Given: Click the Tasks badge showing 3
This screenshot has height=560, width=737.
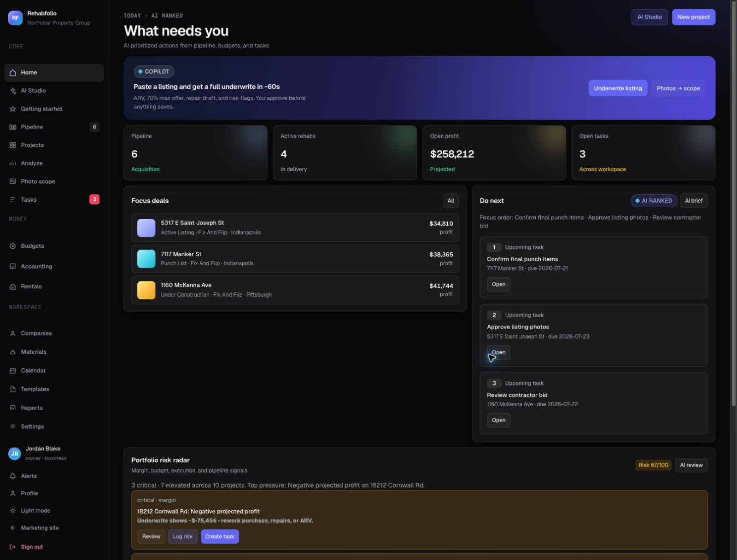Looking at the screenshot, I should tap(94, 199).
